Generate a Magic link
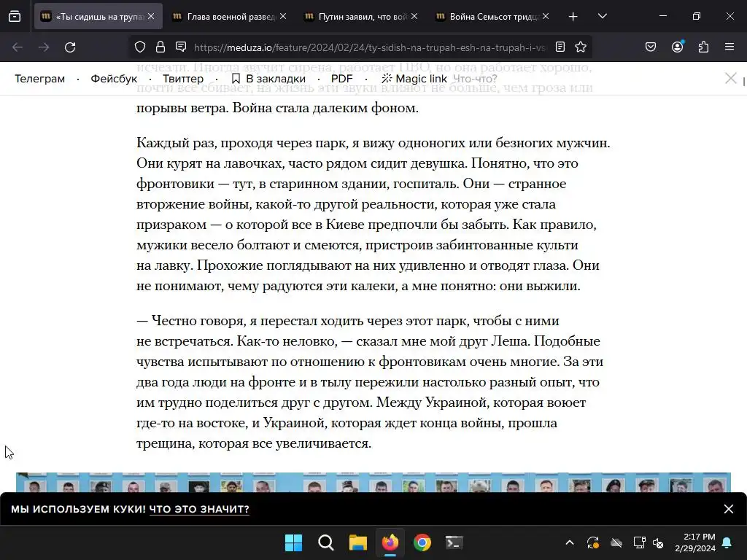This screenshot has width=747, height=560. point(414,79)
